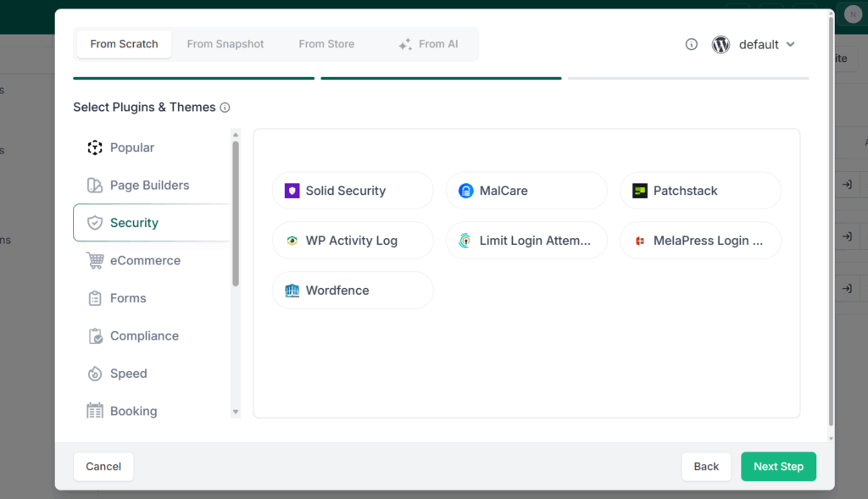Image resolution: width=868 pixels, height=499 pixels.
Task: Click the Cancel button
Action: pos(103,466)
